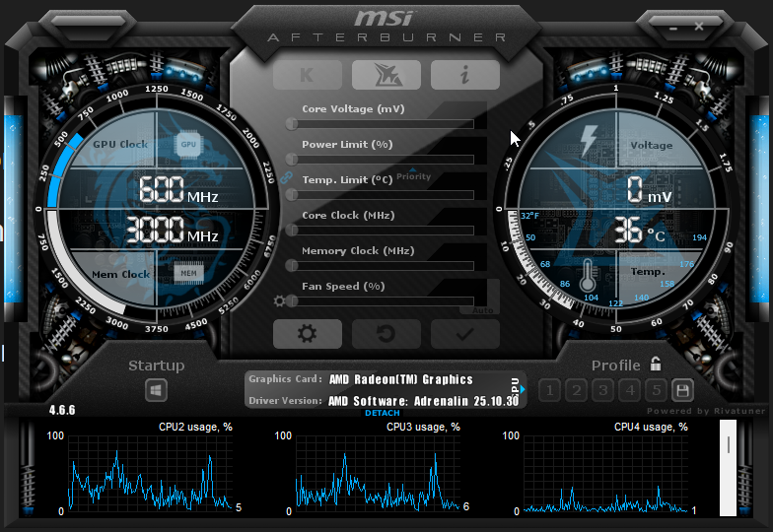Viewport: 773px width, 532px height.
Task: Save the profile with the floppy icon
Action: point(682,390)
